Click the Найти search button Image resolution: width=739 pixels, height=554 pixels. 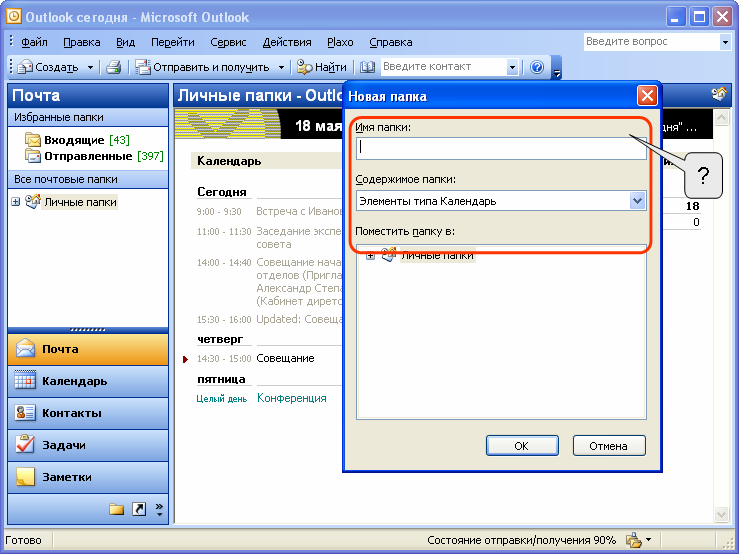click(322, 67)
